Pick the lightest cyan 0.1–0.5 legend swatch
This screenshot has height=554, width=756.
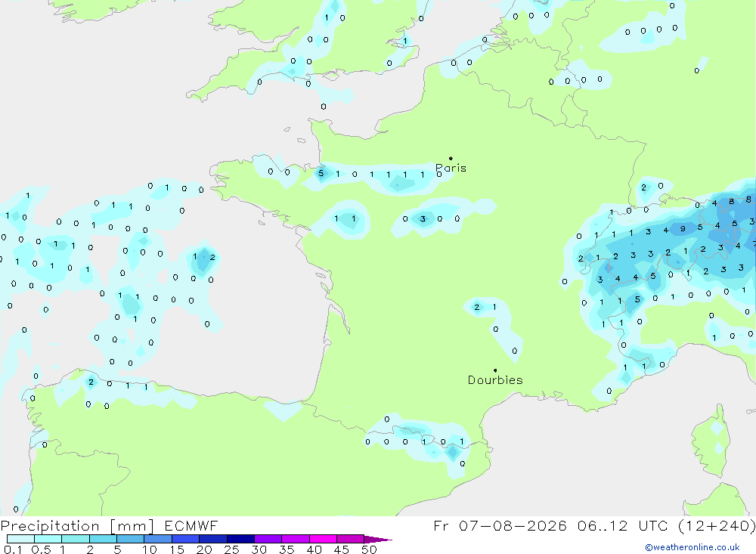click(20, 539)
